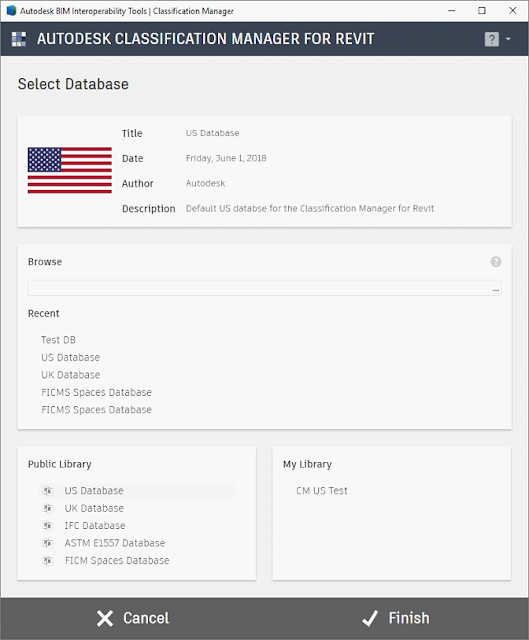Select UK Database in Recent list
The image size is (529, 640).
pos(71,375)
